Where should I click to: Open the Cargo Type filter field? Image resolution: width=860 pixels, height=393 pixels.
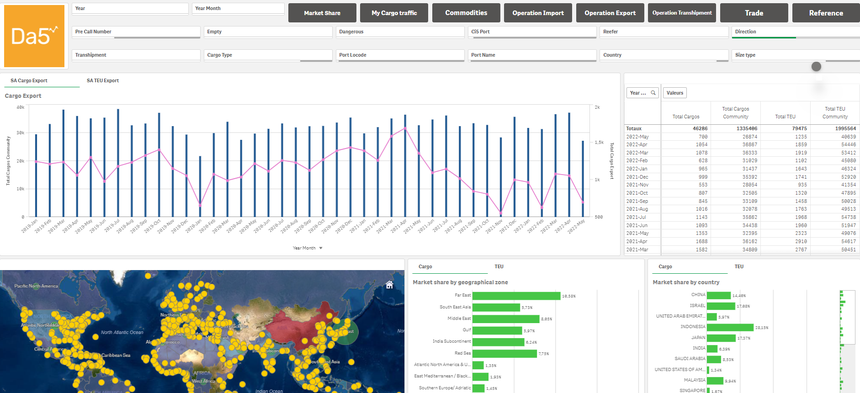point(268,55)
